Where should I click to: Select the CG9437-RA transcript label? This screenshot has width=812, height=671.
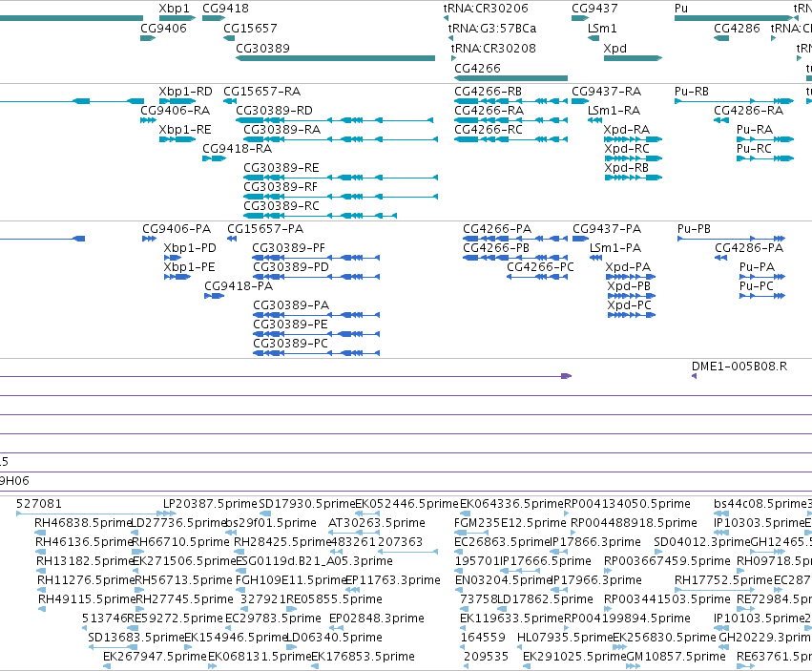[x=607, y=92]
